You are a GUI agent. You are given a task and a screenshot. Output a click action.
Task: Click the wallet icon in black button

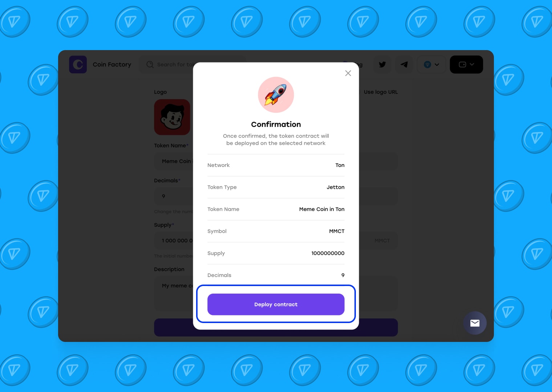click(462, 65)
